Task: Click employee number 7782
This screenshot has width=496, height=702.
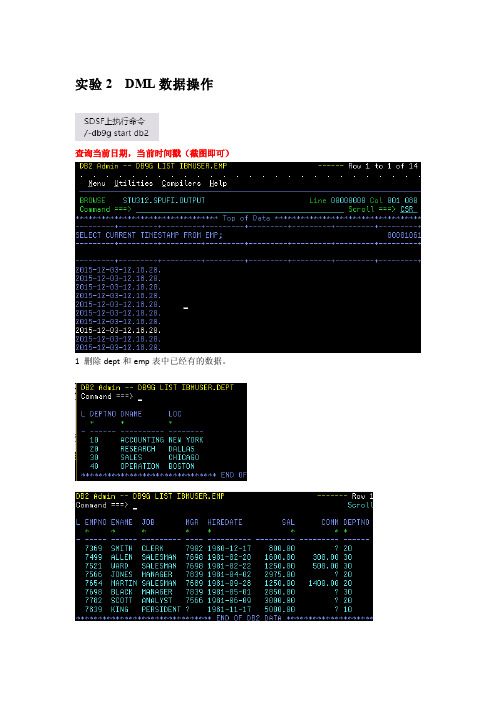Action: point(94,600)
